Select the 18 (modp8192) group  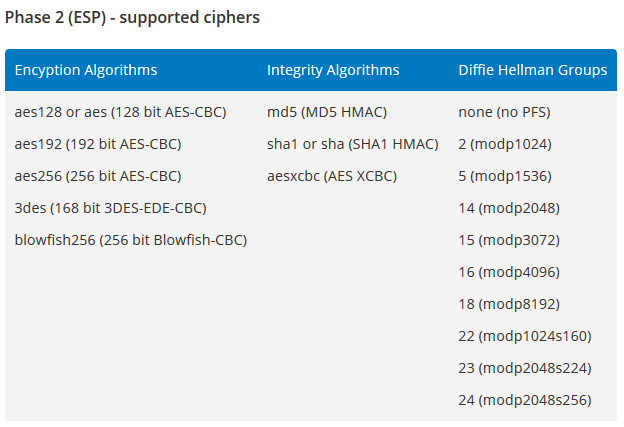pos(509,304)
